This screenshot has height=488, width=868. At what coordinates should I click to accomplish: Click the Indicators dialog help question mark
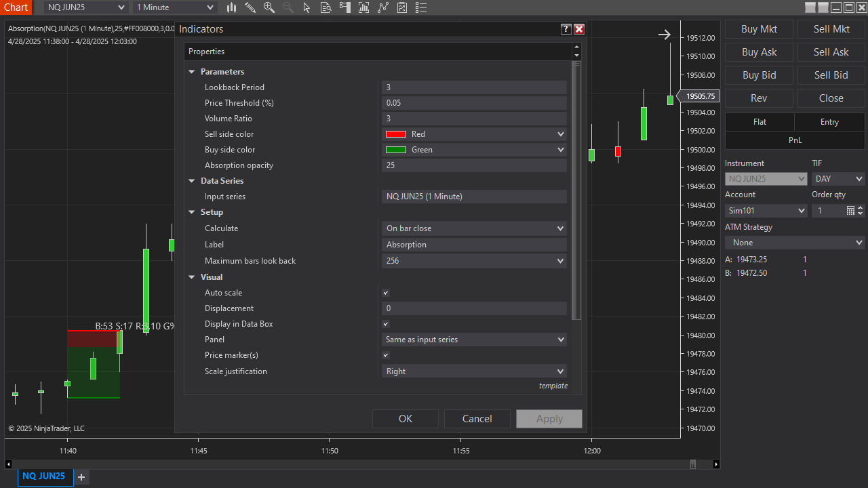(566, 29)
